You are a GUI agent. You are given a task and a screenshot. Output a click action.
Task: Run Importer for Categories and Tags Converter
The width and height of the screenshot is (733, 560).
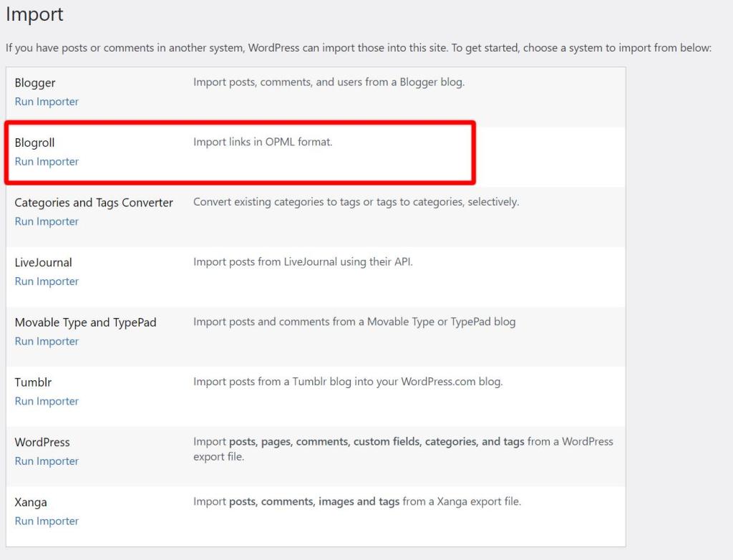(x=47, y=221)
